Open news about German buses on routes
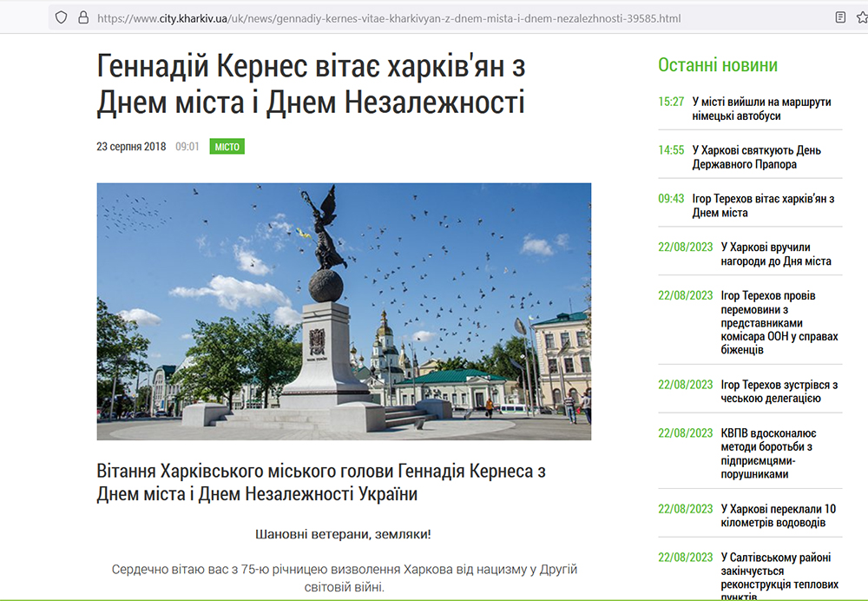 (761, 109)
